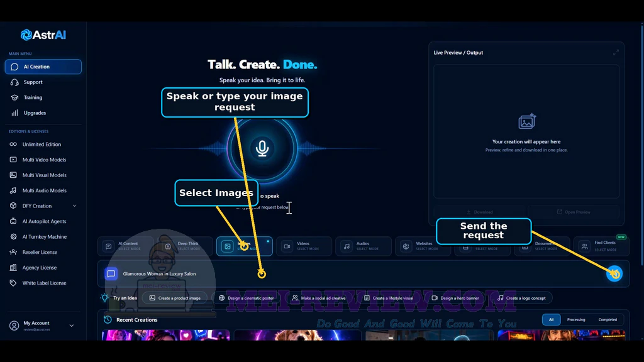Screen dimensions: 644x362
Task: Click Design a cinematic poster suggestion
Action: pyautogui.click(x=246, y=298)
